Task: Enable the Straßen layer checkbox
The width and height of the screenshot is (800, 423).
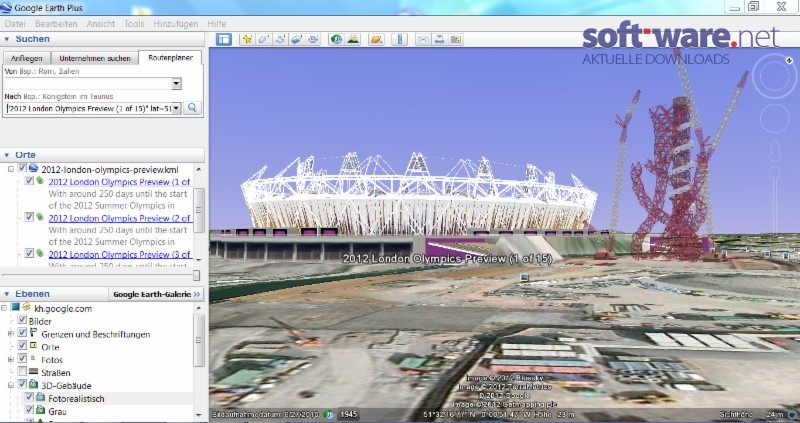Action: coord(22,371)
